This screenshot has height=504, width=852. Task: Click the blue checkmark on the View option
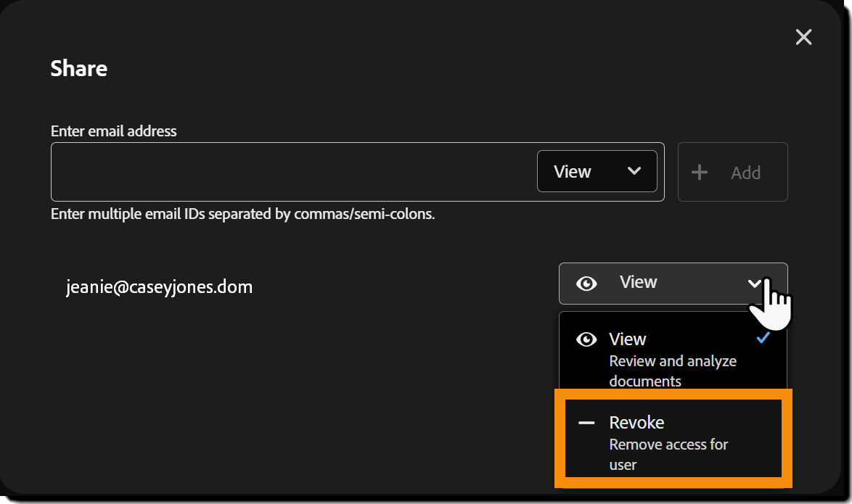tap(763, 339)
